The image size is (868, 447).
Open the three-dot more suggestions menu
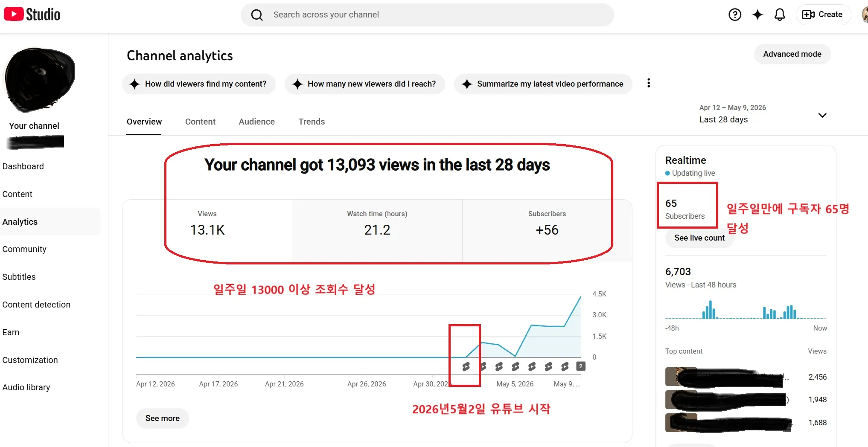point(649,83)
